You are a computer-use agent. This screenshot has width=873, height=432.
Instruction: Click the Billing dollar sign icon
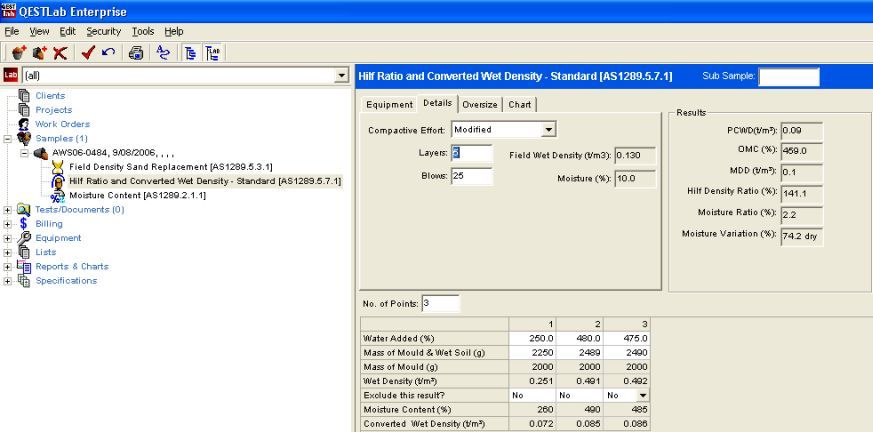[24, 224]
